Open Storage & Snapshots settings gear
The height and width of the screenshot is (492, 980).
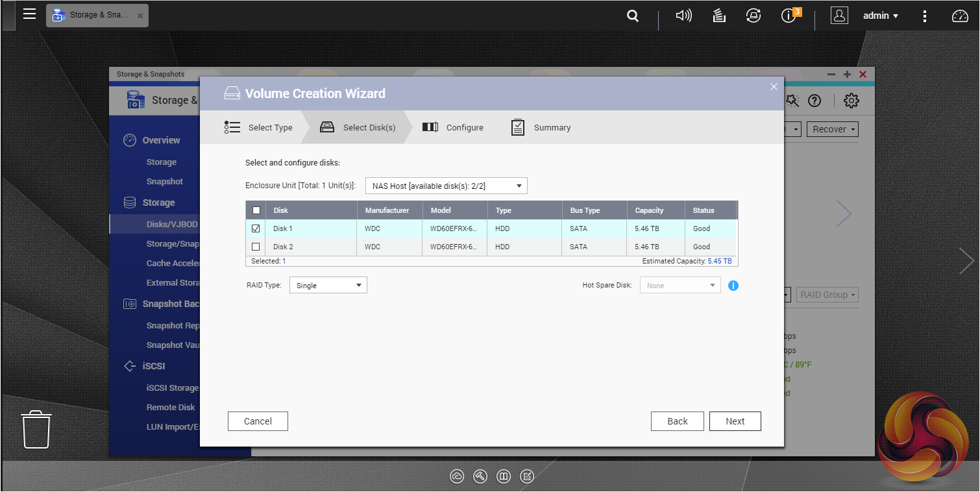pos(851,101)
